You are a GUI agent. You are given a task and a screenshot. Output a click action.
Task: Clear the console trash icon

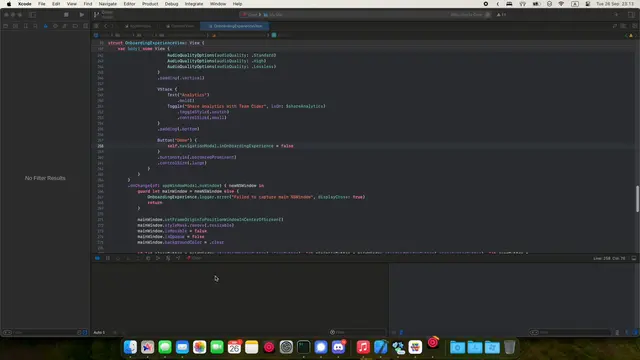(x=617, y=333)
